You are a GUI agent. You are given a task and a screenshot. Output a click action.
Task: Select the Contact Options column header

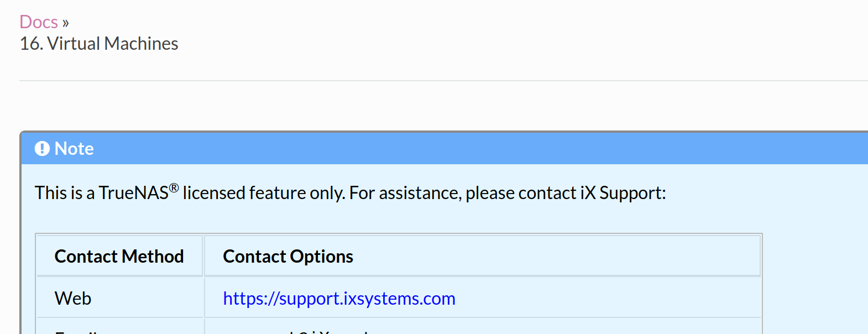click(483, 256)
